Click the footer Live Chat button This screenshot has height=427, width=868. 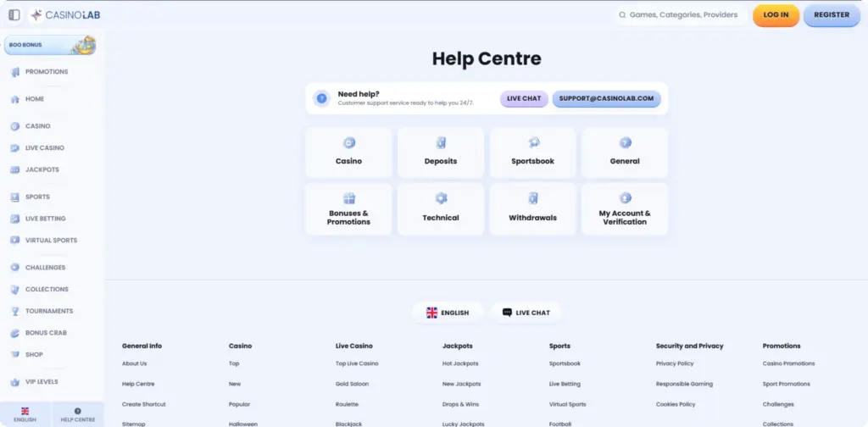tap(526, 313)
